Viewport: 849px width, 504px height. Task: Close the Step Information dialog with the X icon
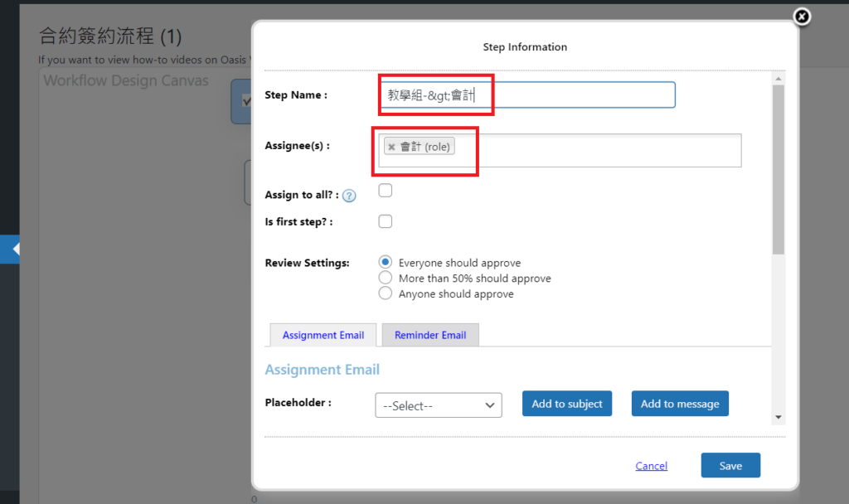point(801,17)
